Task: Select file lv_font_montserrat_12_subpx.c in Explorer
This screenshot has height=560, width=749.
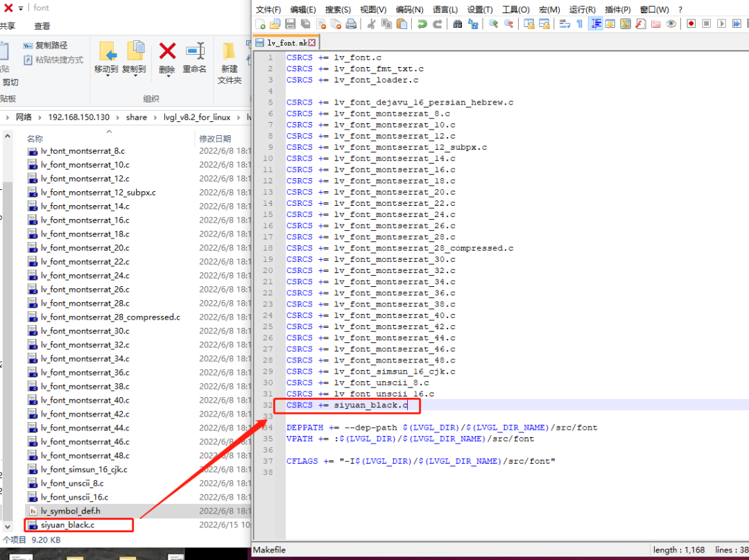Action: (98, 193)
